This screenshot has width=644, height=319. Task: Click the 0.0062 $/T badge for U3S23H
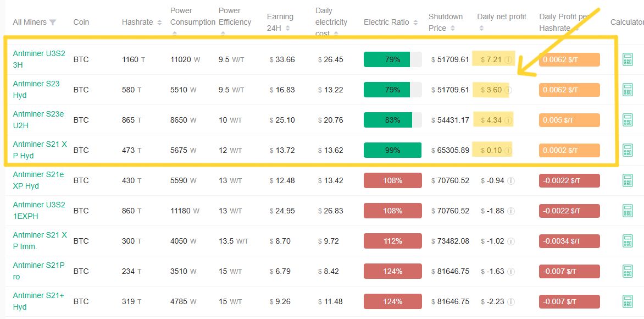point(569,59)
